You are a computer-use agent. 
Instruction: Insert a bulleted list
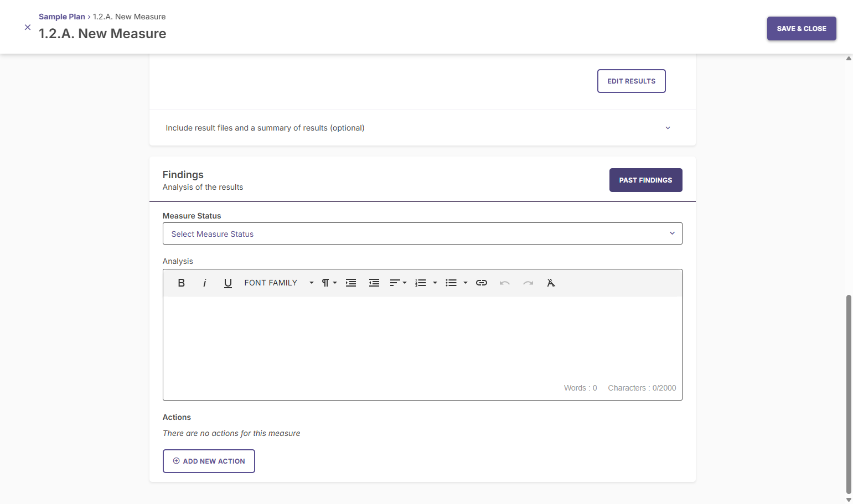coord(451,283)
